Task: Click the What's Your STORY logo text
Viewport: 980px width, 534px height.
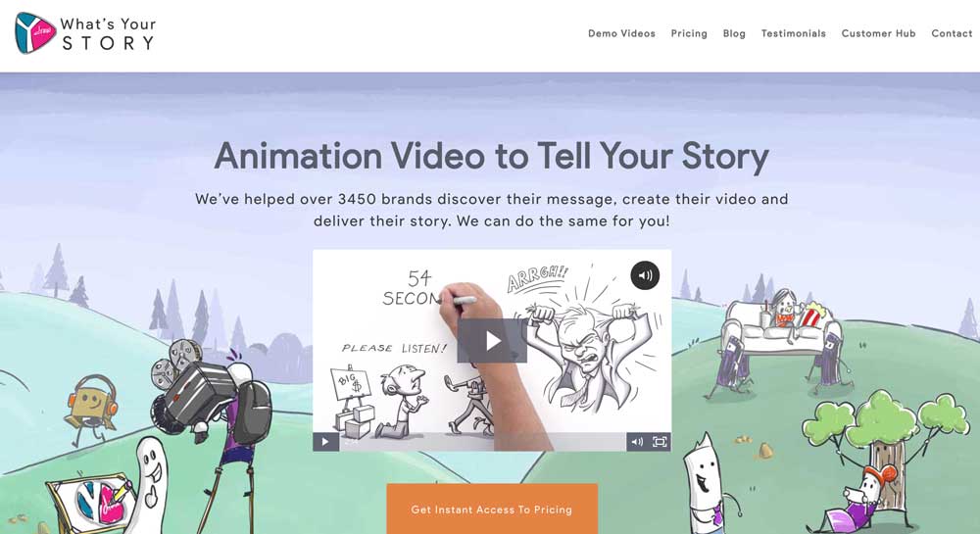Action: [x=108, y=33]
